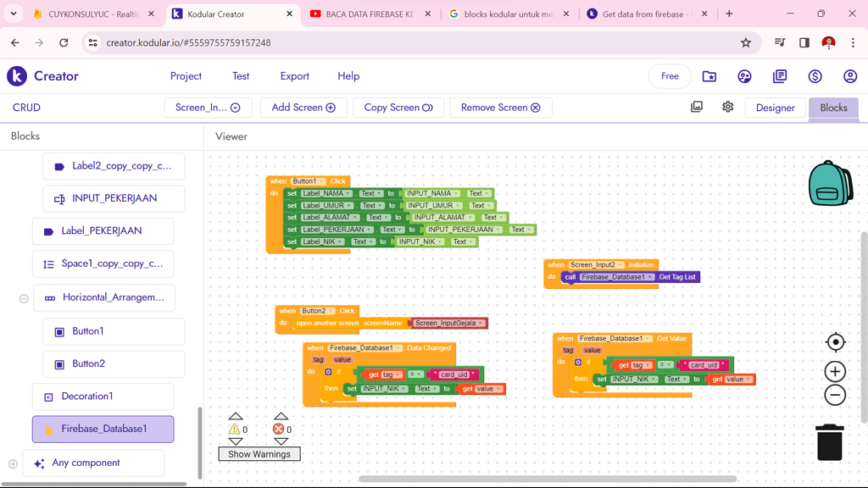The image size is (868, 488).
Task: Open the Button1 dropdown in the Click block
Action: pos(322,181)
